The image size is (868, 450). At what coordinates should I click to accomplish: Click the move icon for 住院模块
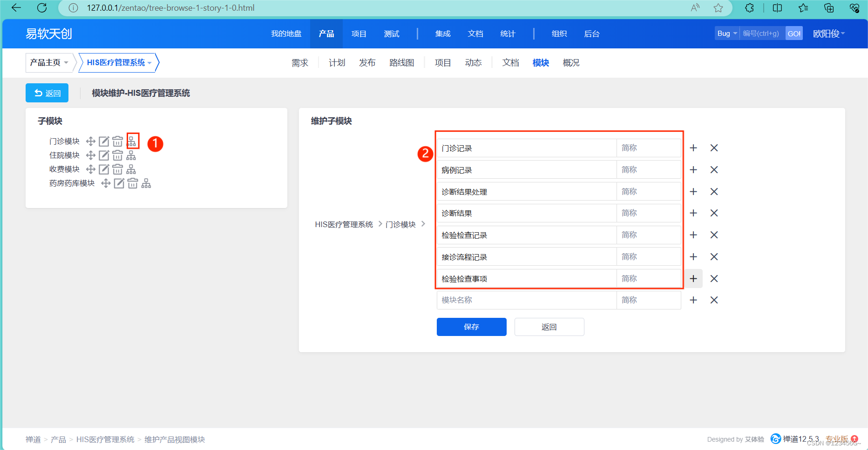click(91, 155)
